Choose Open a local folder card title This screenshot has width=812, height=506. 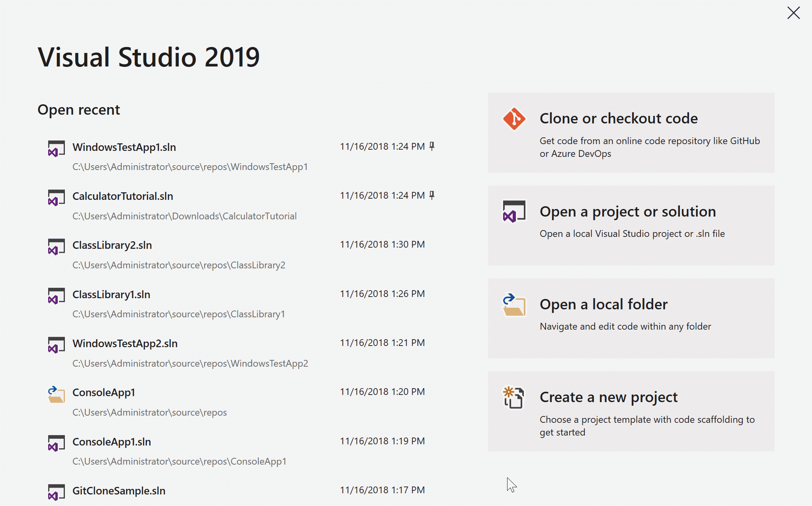(x=603, y=305)
